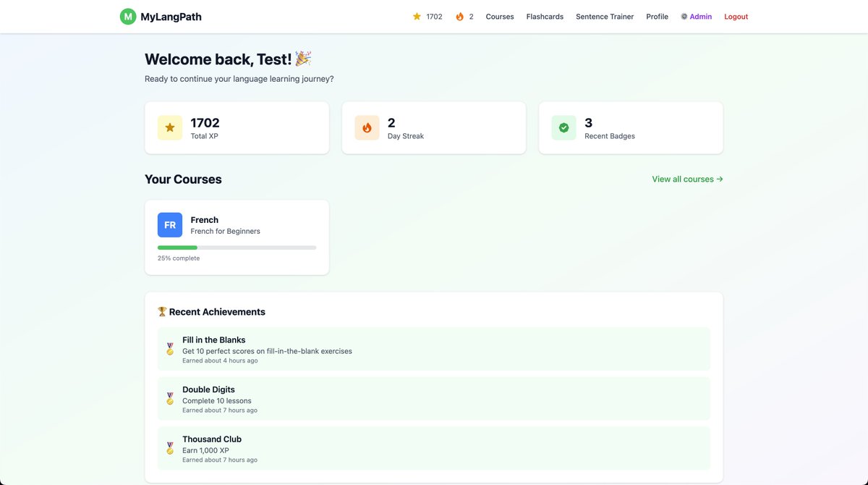Viewport: 868px width, 485px height.
Task: Select the Recent Badges label
Action: pyautogui.click(x=610, y=136)
